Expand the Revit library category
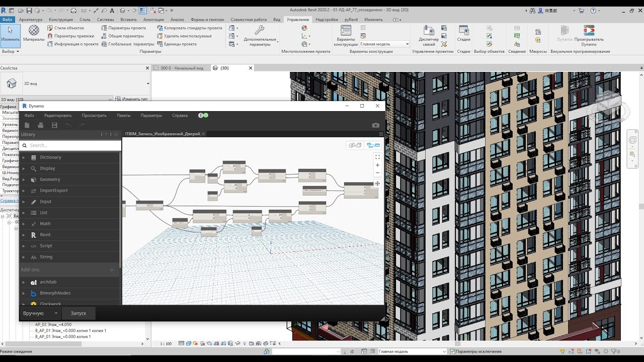Image resolution: width=644 pixels, height=362 pixels. pyautogui.click(x=24, y=235)
